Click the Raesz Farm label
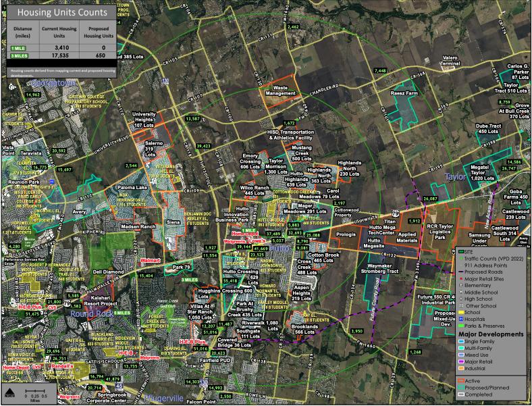This screenshot has height=406, width=532. tap(404, 93)
